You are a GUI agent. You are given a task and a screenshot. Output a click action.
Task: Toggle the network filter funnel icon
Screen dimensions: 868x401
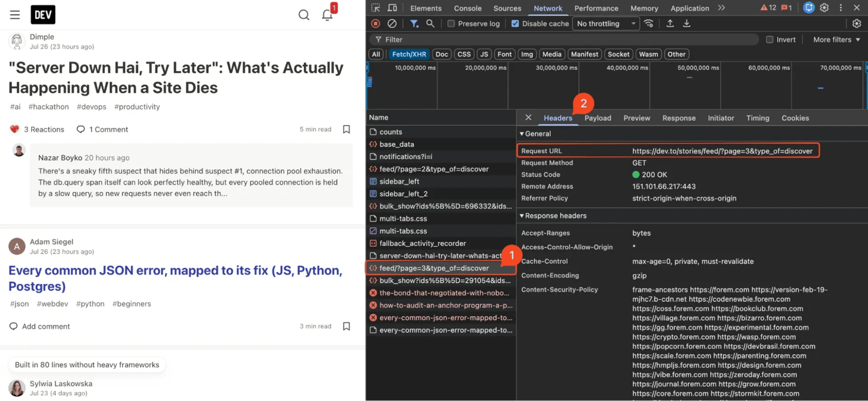click(x=414, y=23)
